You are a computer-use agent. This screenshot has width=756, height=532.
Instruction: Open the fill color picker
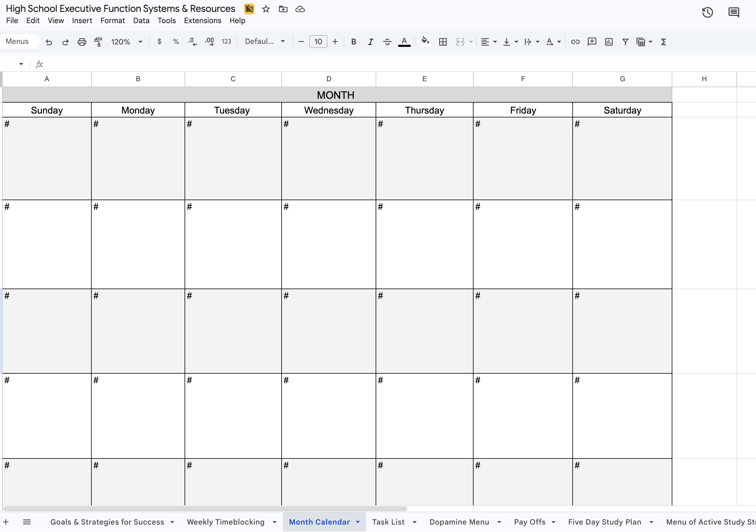(x=425, y=42)
